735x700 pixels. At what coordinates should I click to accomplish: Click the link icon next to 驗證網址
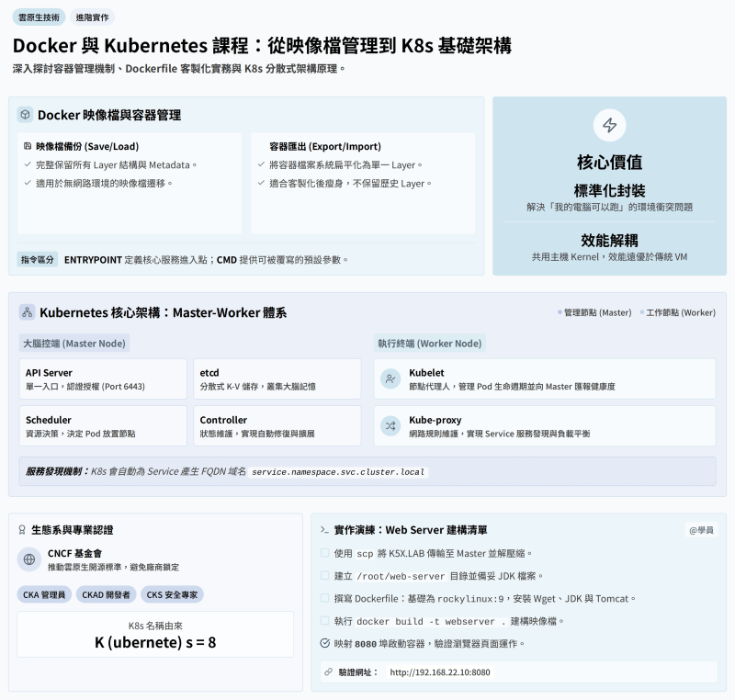pyautogui.click(x=329, y=672)
